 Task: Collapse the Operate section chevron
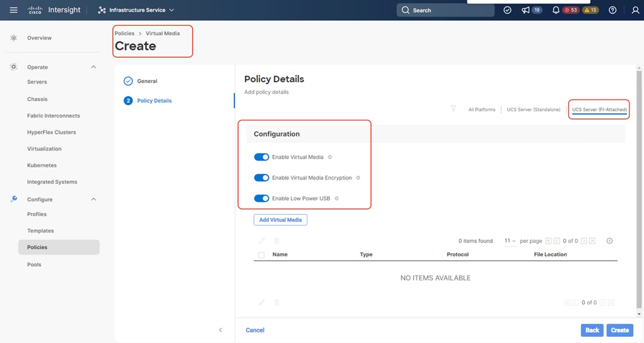tap(93, 67)
